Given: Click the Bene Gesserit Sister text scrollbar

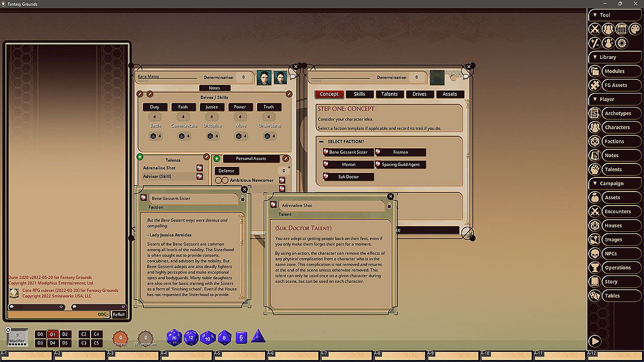Looking at the screenshot, I should click(x=241, y=256).
